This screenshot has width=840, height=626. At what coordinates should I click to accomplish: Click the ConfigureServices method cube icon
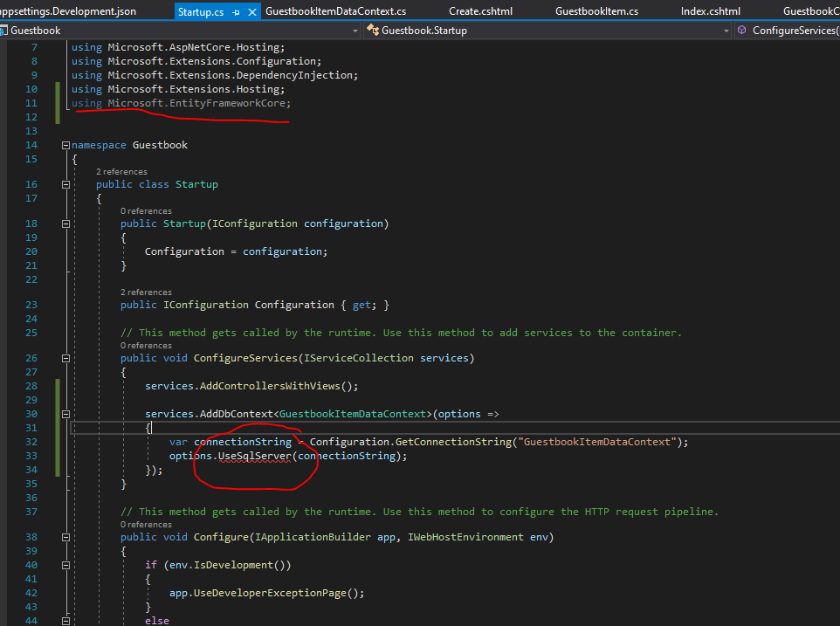741,30
